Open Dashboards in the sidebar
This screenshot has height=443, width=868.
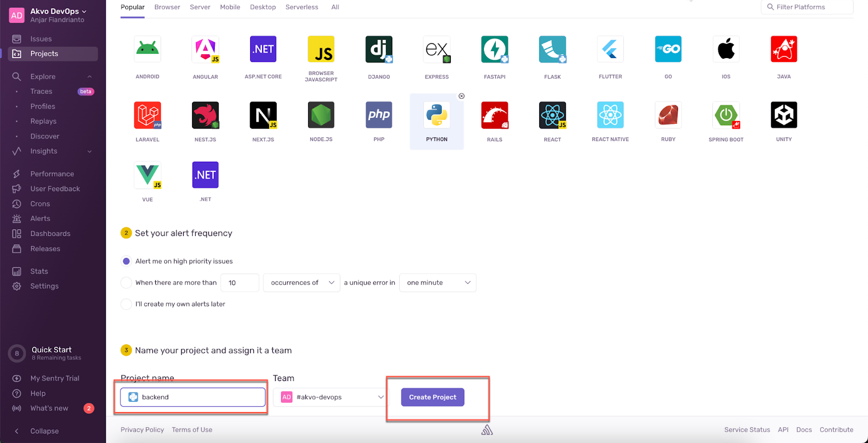(53, 234)
